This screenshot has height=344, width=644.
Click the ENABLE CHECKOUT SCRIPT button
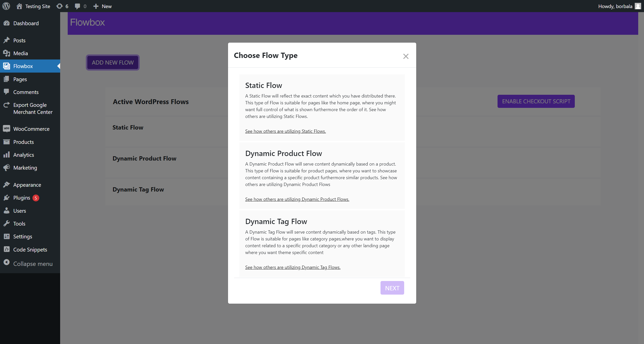pyautogui.click(x=536, y=101)
